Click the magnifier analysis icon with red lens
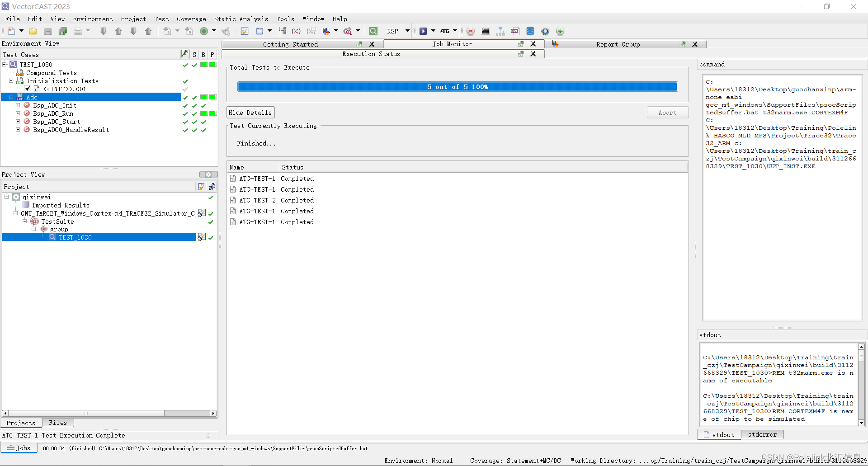868x466 pixels. coord(347,31)
